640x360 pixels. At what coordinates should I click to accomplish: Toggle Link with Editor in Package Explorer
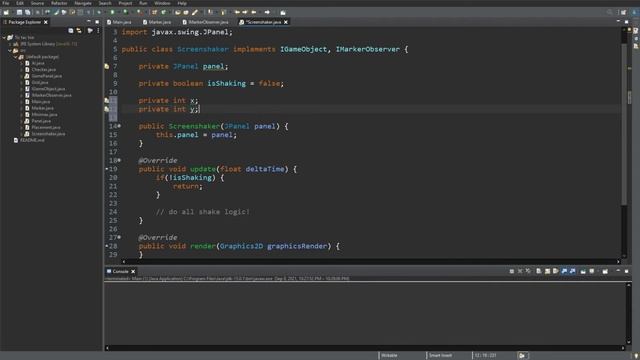coord(79,31)
